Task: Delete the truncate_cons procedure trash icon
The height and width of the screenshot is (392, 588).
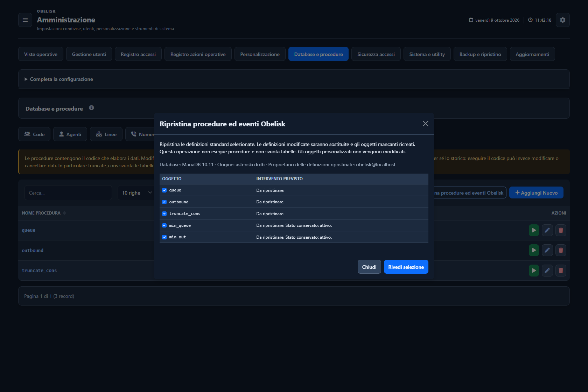Action: click(561, 271)
